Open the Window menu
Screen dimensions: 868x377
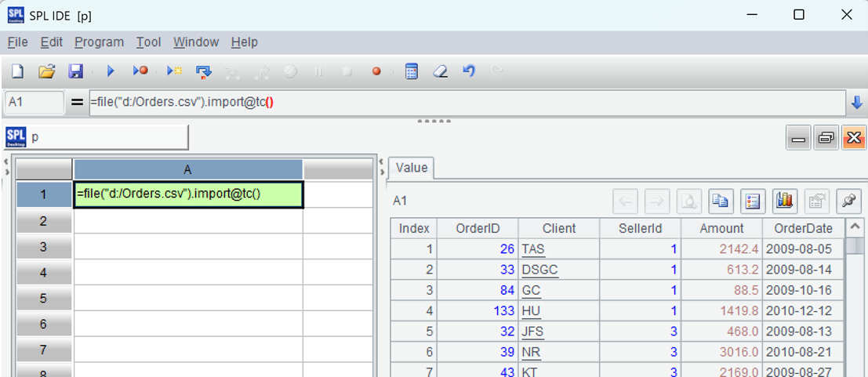(x=196, y=42)
